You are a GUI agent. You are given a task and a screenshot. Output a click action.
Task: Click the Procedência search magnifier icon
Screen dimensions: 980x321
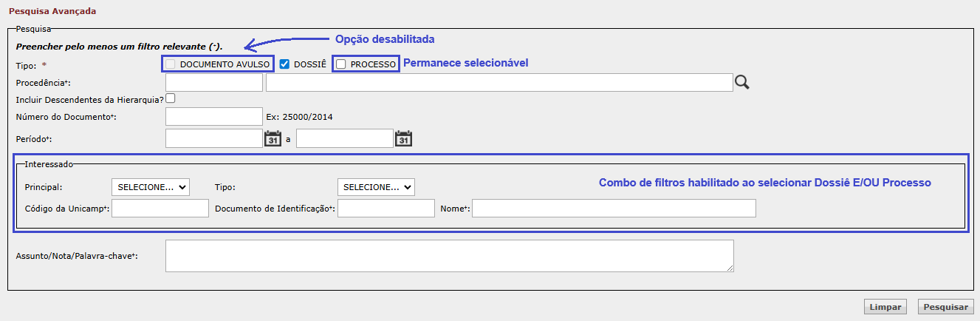coord(742,82)
